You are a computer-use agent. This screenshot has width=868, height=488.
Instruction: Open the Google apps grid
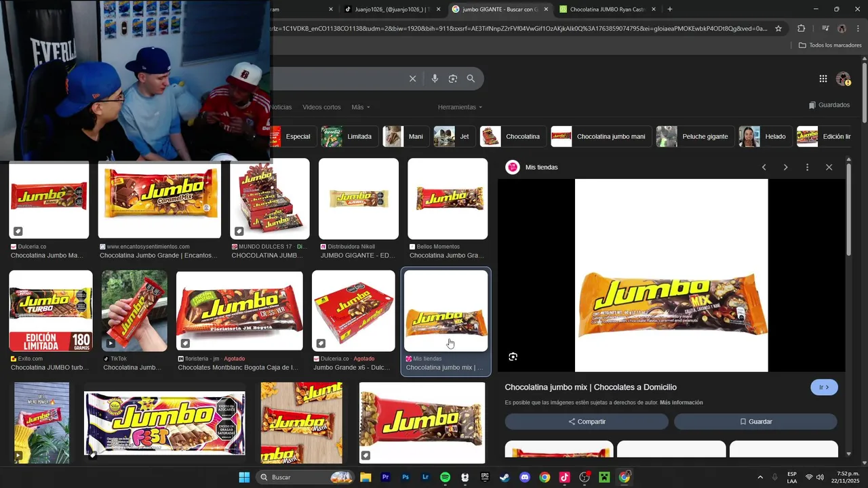(823, 79)
